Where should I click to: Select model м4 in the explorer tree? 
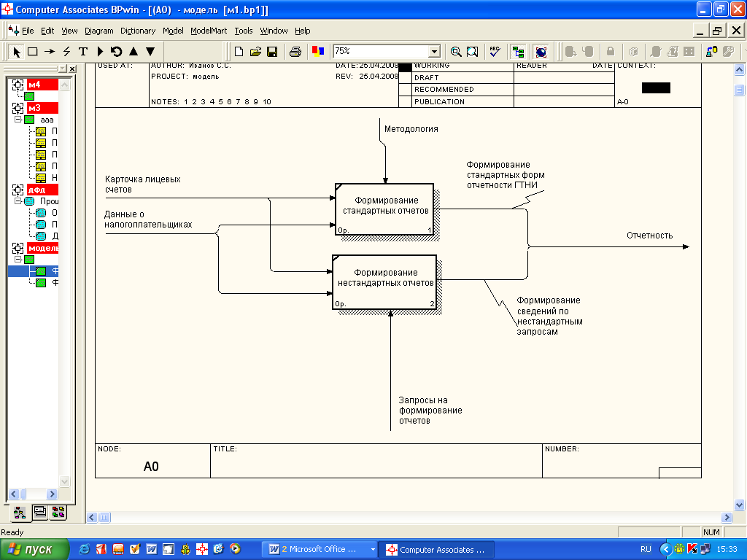(x=42, y=85)
